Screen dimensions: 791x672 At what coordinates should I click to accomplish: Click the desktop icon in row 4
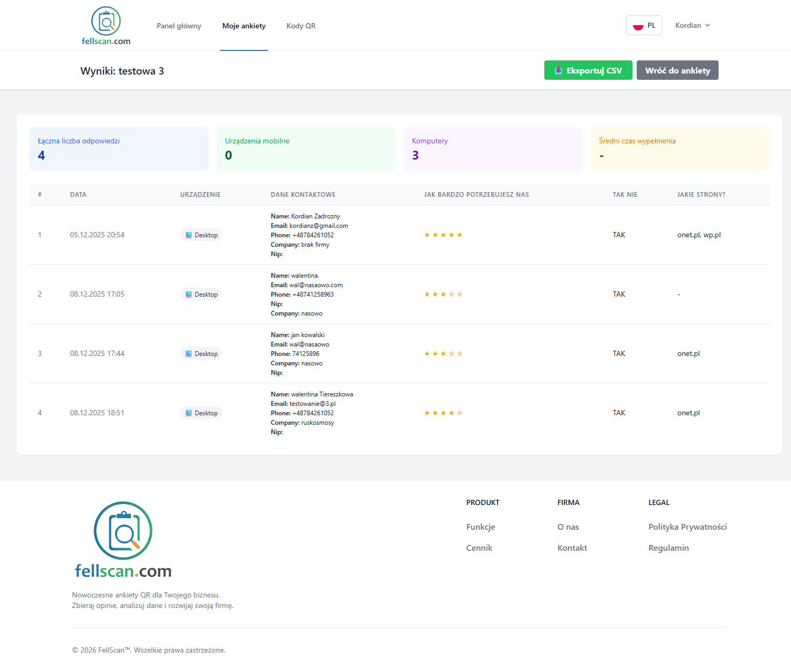[x=188, y=413]
